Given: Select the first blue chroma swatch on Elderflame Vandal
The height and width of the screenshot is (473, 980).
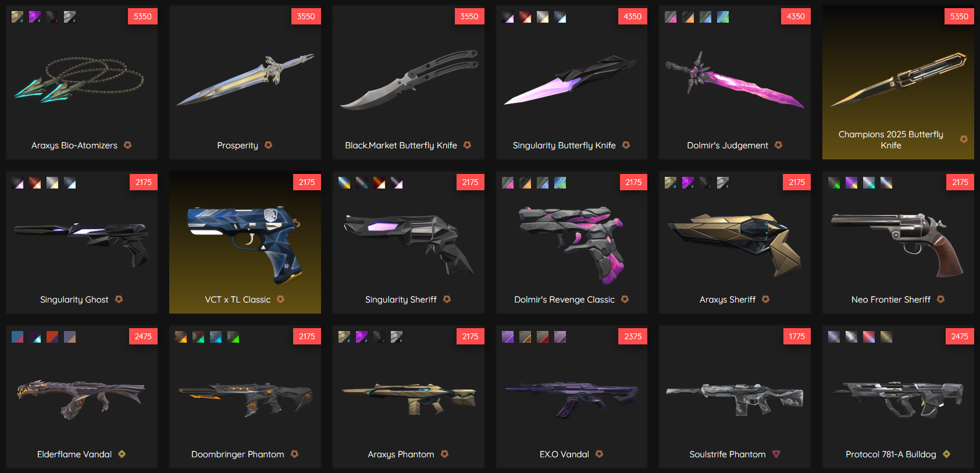Looking at the screenshot, I should tap(17, 337).
